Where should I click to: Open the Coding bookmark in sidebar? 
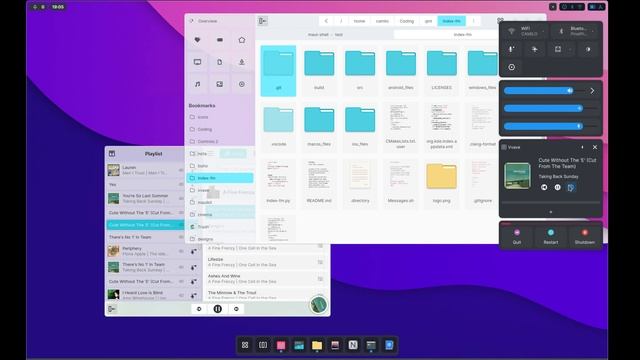pyautogui.click(x=220, y=129)
